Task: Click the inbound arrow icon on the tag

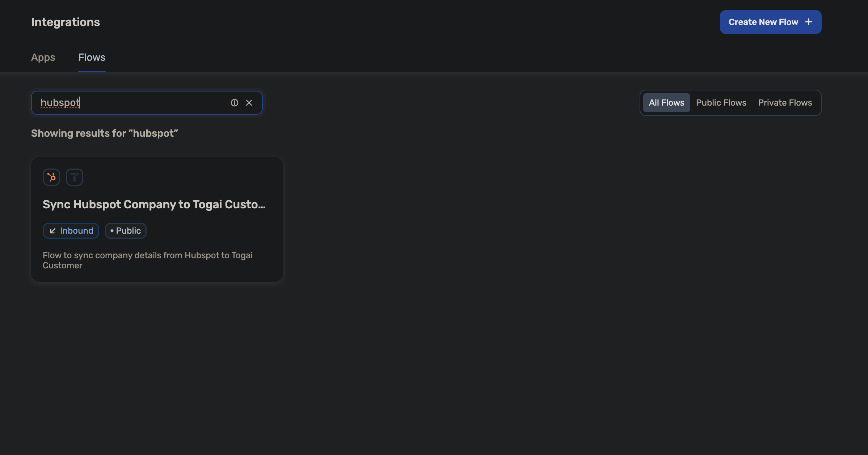Action: tap(53, 231)
